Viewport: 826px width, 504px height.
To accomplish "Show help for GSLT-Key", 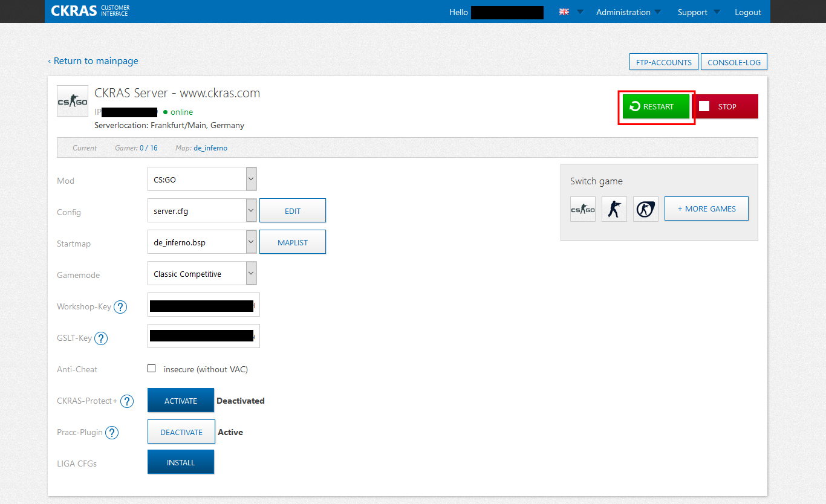I will pyautogui.click(x=101, y=338).
